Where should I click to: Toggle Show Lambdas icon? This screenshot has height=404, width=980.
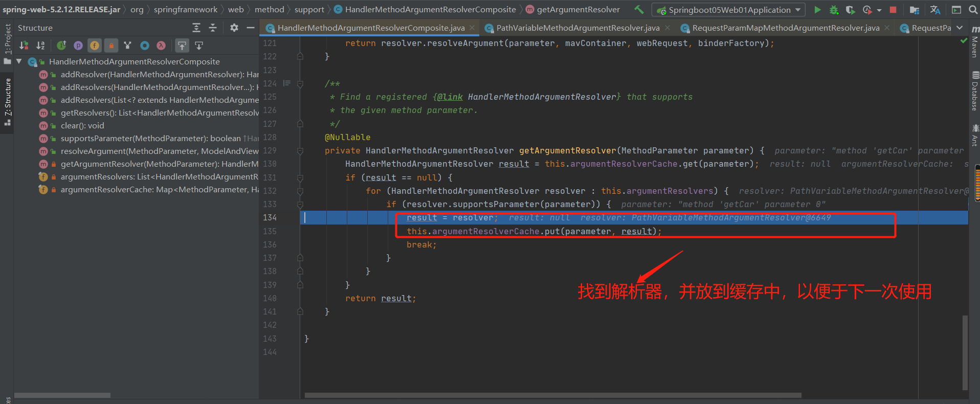click(x=161, y=46)
